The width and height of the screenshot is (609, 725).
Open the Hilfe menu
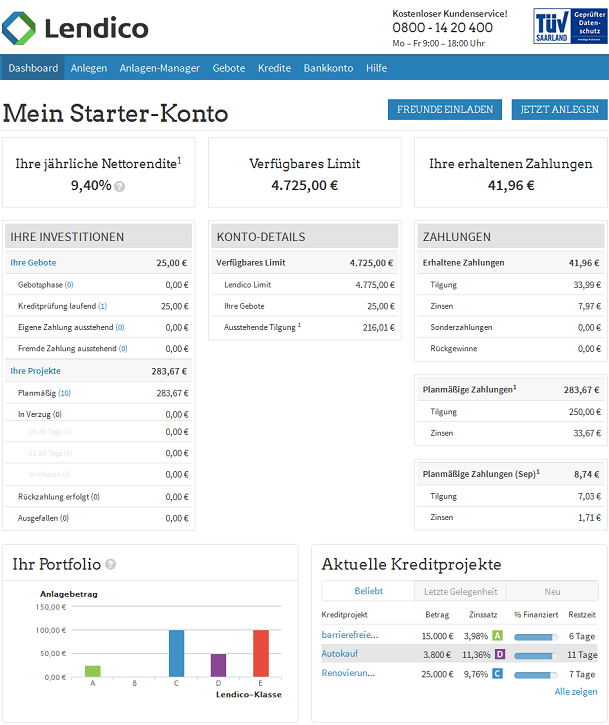376,68
